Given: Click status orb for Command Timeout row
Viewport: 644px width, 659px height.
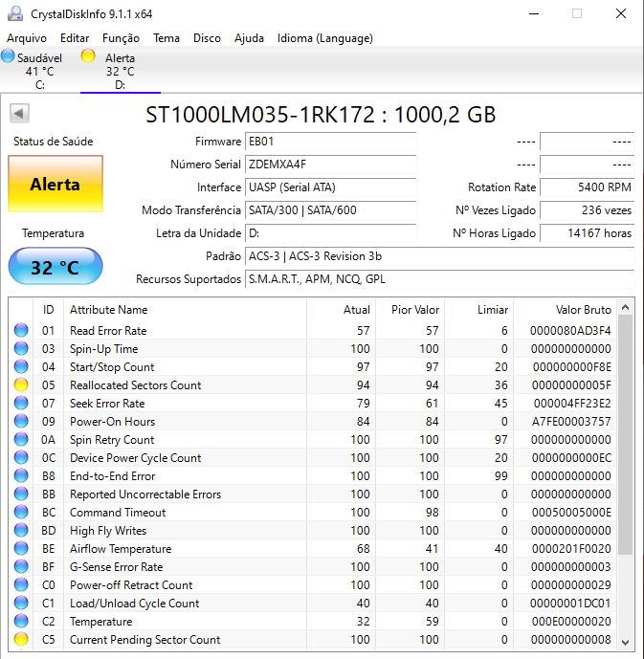Looking at the screenshot, I should [21, 512].
